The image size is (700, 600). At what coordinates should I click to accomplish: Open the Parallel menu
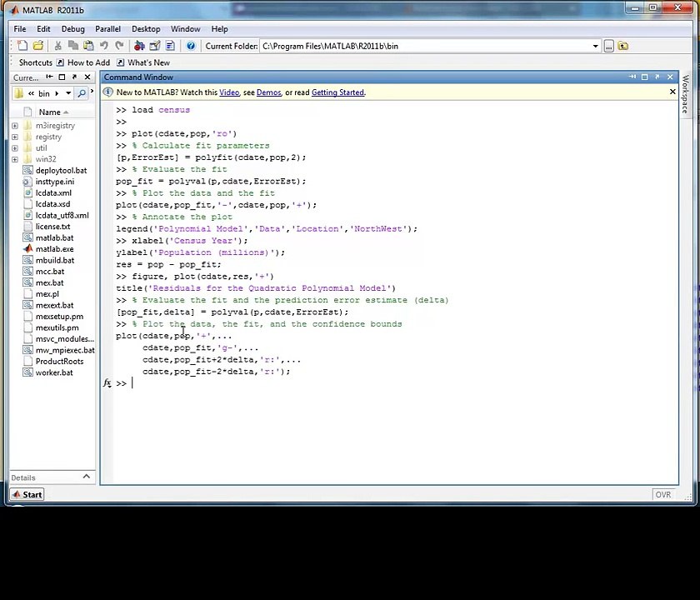[107, 29]
